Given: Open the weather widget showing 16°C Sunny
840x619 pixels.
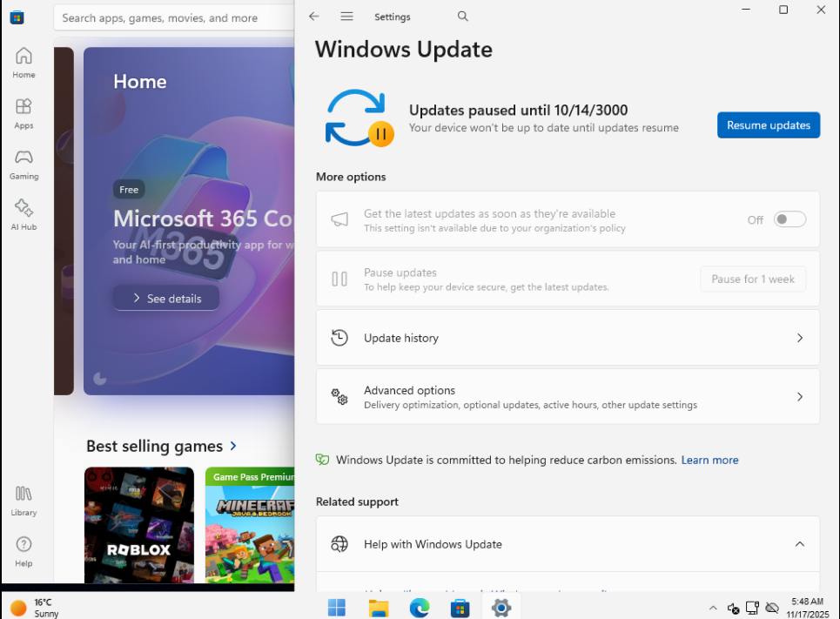Looking at the screenshot, I should point(35,608).
